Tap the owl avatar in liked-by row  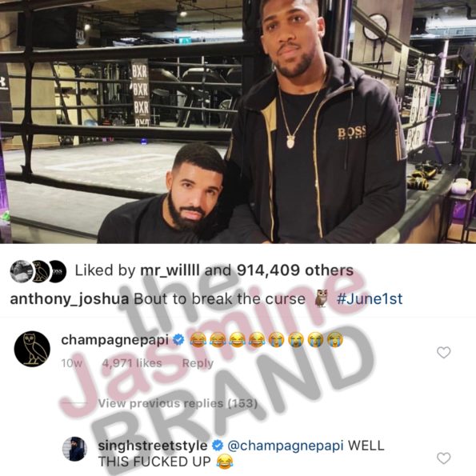[x=39, y=271]
